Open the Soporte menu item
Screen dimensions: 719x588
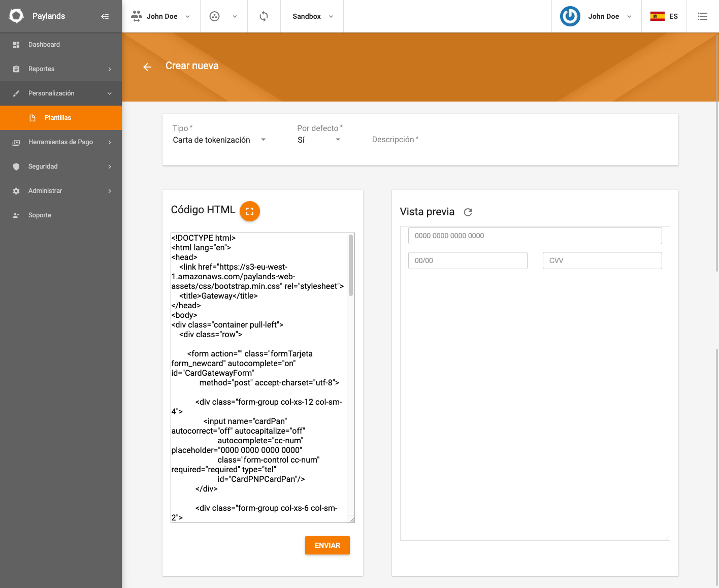click(x=61, y=215)
